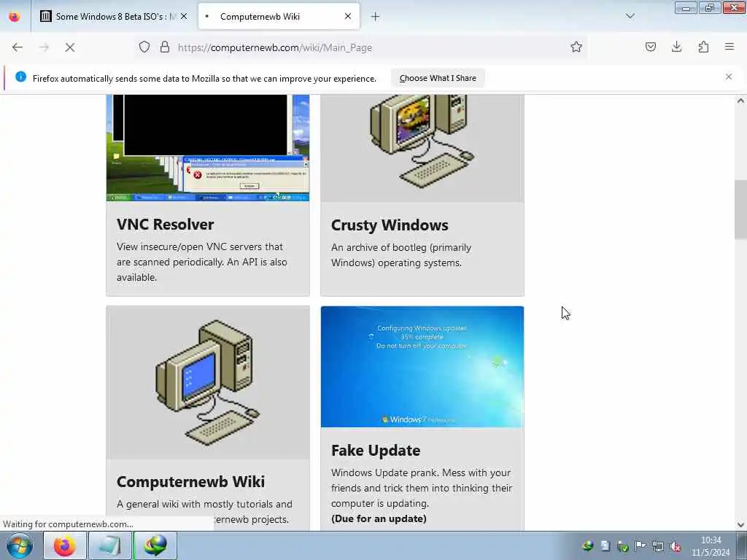Open the globe download manager taskbar icon
The width and height of the screenshot is (747, 560).
pyautogui.click(x=155, y=545)
